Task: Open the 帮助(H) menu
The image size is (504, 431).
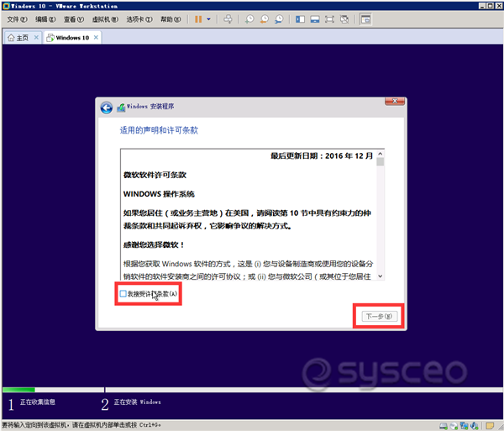Action: (171, 19)
